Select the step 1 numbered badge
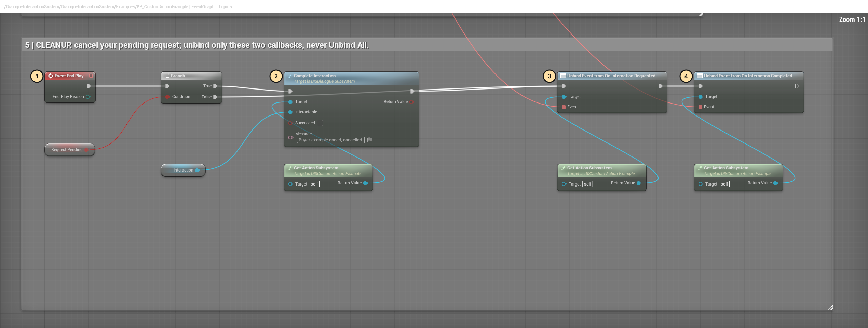This screenshot has width=868, height=328. click(x=37, y=76)
